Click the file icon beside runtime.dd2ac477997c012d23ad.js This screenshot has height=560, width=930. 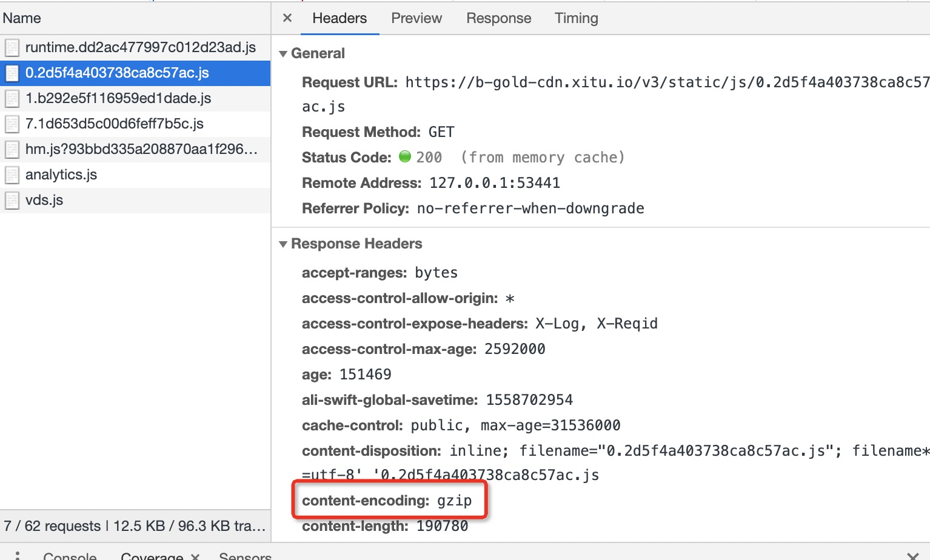coord(12,48)
